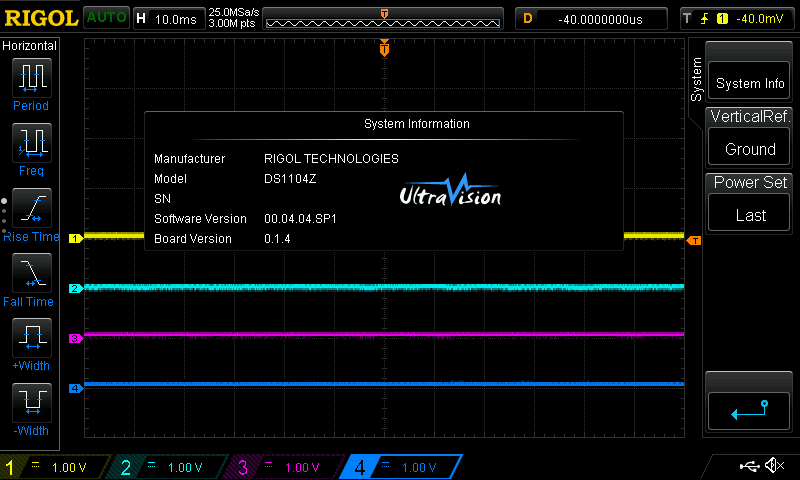Screen dimensions: 800x480
Task: Click the 00.04.04.SP1 software version value
Action: [x=300, y=219]
